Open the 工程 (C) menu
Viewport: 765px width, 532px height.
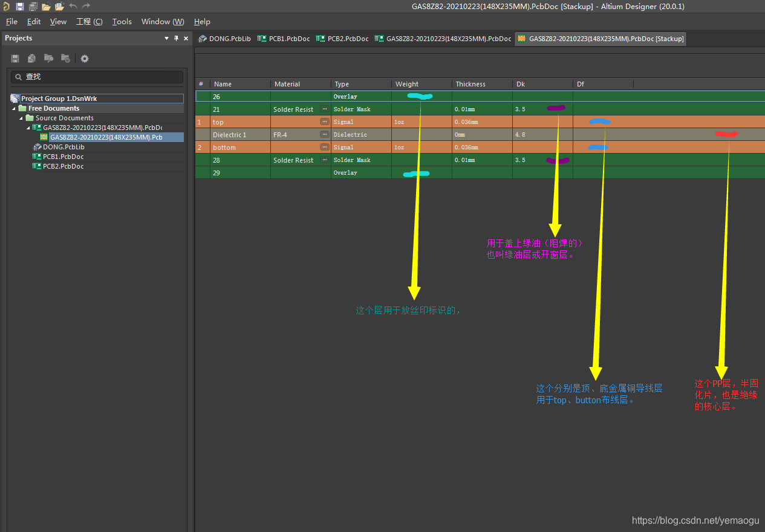pos(90,22)
